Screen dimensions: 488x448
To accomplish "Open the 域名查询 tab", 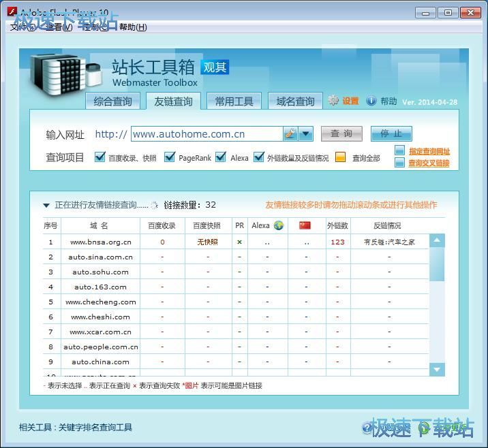I will 295,101.
